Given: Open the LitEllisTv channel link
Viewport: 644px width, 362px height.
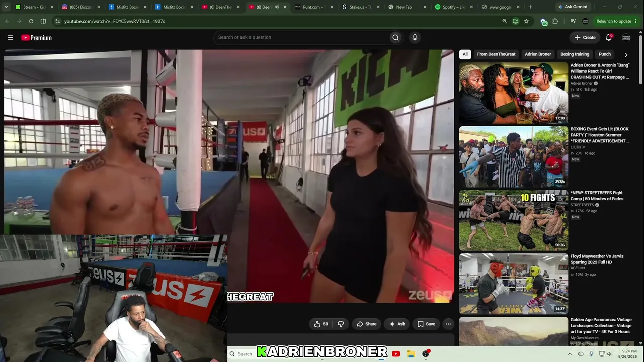Looking at the screenshot, I should click(578, 147).
